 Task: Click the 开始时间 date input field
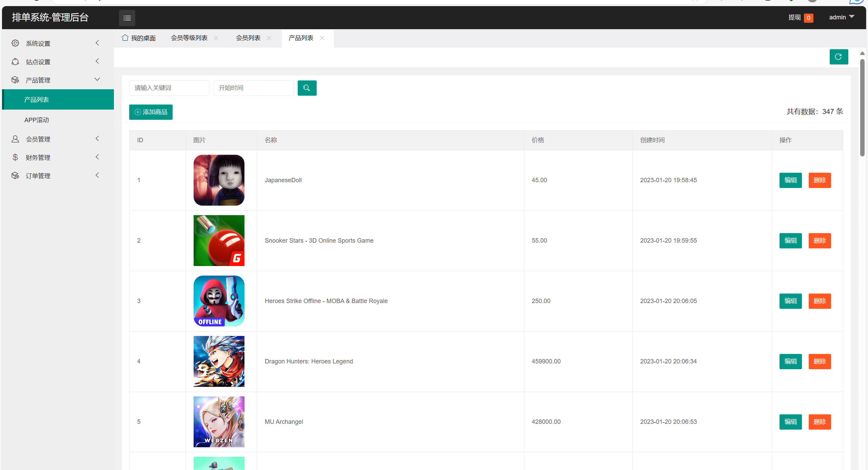253,88
